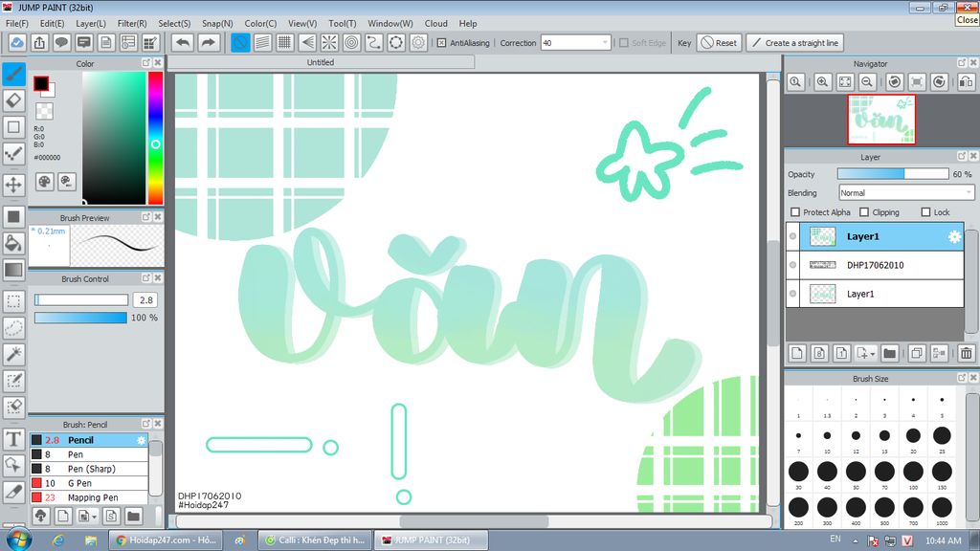The height and width of the screenshot is (551, 980).
Task: Enable the Clipping checkbox
Action: (x=864, y=212)
